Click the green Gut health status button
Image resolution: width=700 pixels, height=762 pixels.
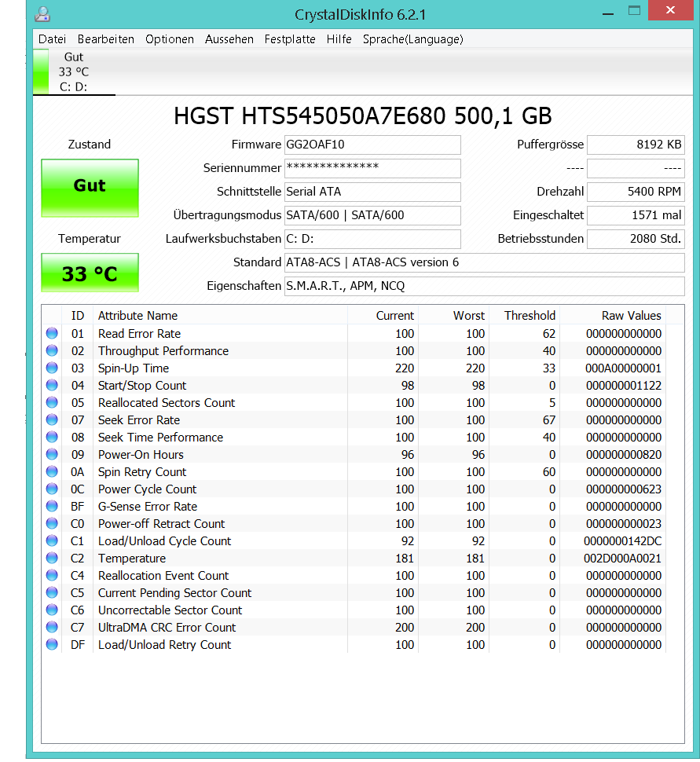pos(90,188)
